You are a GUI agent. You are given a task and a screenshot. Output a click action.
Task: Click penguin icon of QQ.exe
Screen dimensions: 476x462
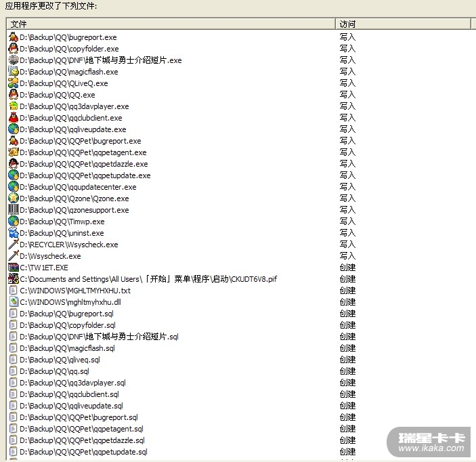pos(14,95)
